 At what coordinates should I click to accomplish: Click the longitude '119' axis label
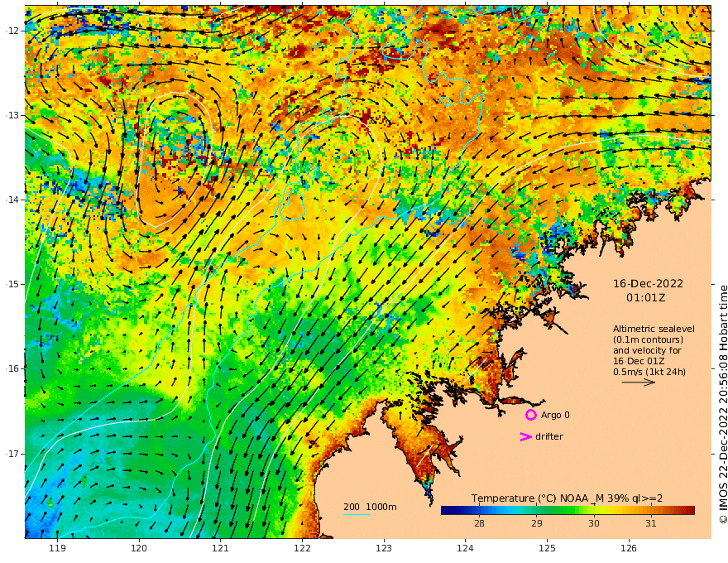point(57,548)
